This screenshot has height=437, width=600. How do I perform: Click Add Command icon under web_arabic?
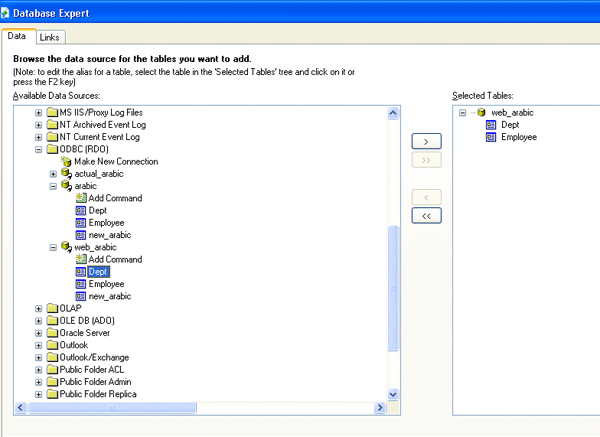click(x=80, y=259)
